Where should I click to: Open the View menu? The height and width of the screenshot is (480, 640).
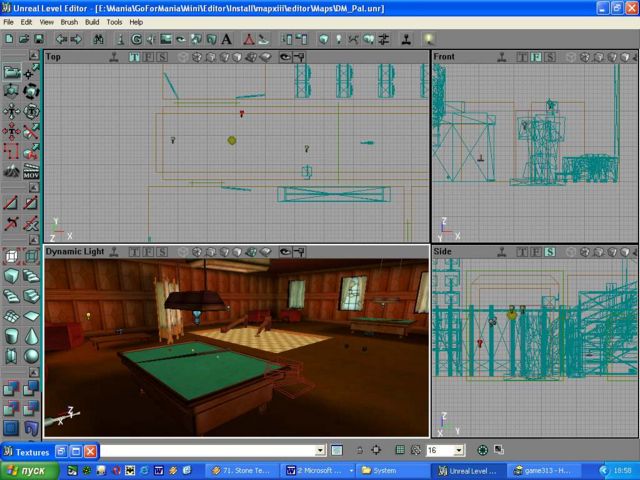click(46, 22)
